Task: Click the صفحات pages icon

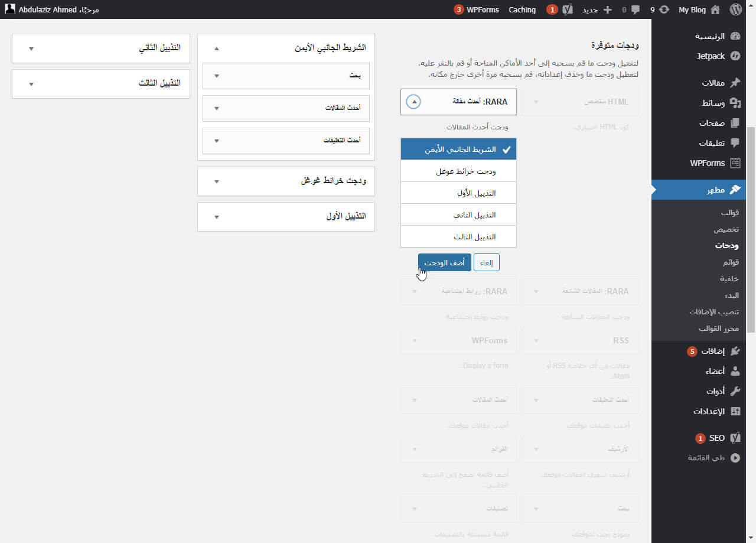Action: (x=735, y=123)
